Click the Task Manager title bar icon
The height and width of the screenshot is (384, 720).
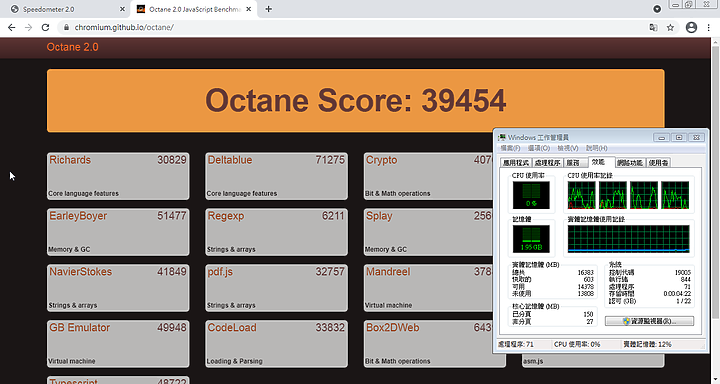click(x=502, y=137)
